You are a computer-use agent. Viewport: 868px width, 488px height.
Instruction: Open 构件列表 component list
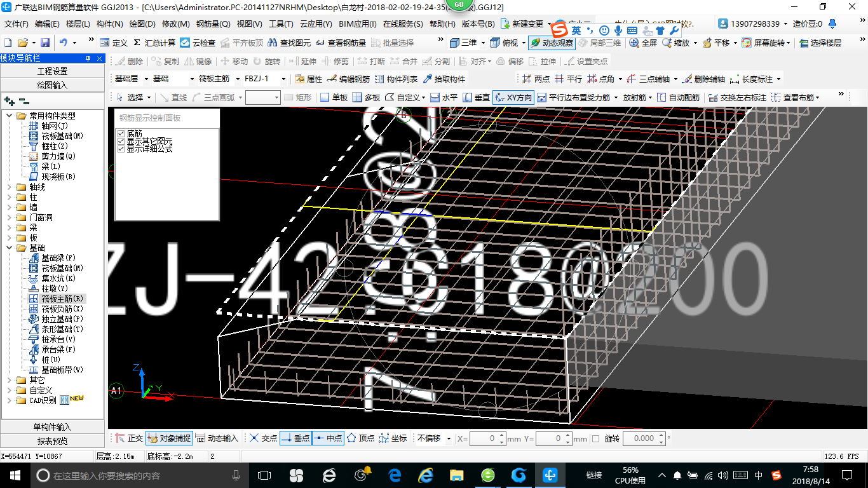click(397, 79)
